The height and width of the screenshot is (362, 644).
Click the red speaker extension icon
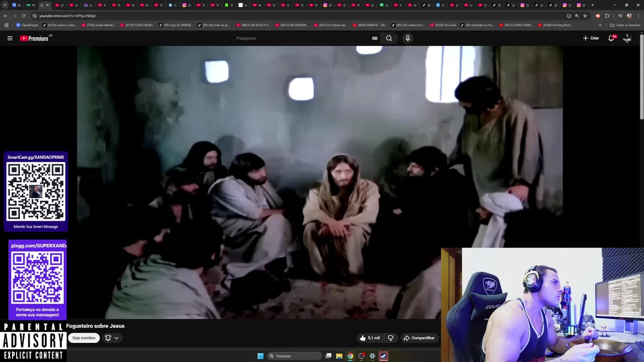tap(598, 16)
